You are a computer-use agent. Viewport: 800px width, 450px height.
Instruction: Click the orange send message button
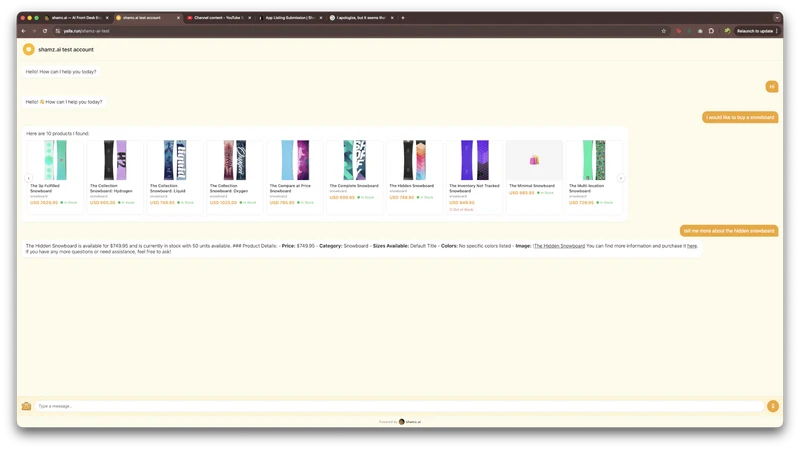[x=772, y=406]
